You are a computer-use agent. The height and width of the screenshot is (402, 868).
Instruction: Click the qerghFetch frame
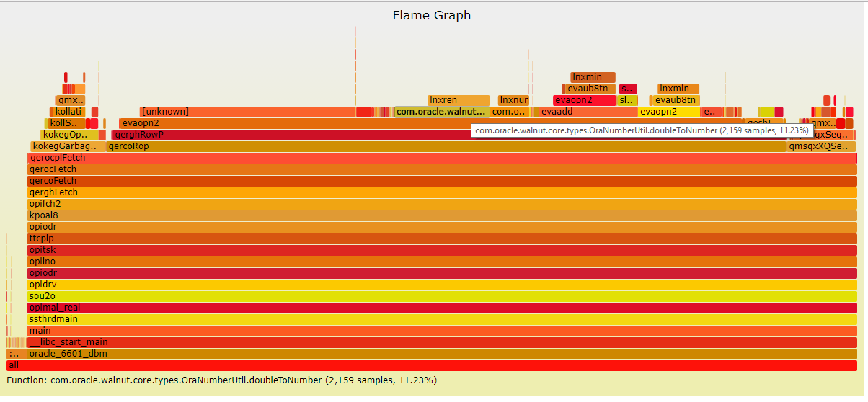[x=441, y=192]
